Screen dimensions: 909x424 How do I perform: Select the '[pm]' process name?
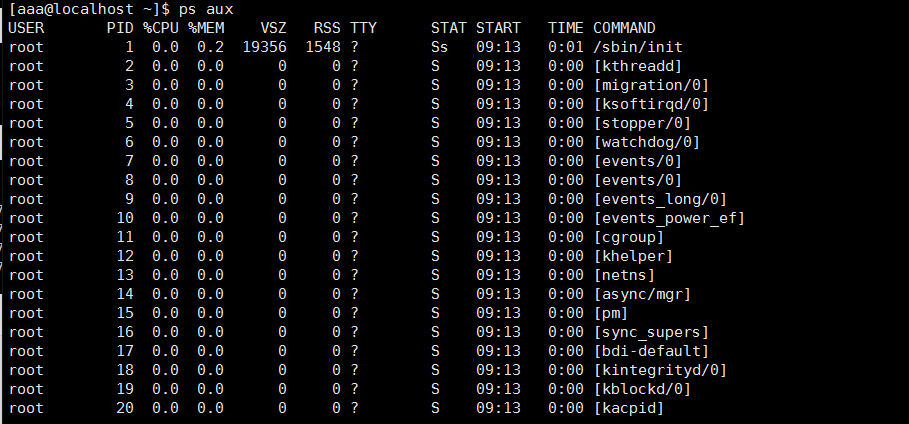(611, 314)
